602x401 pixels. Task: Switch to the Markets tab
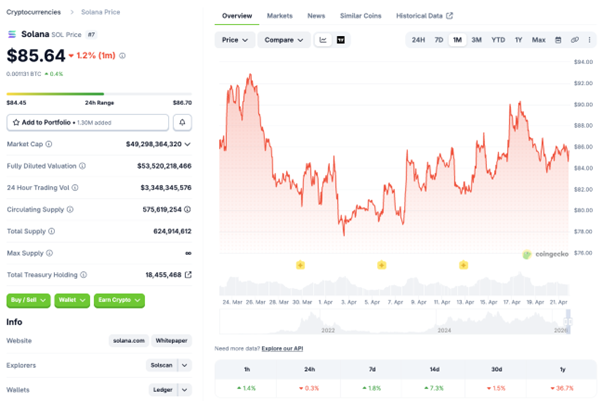coord(280,16)
